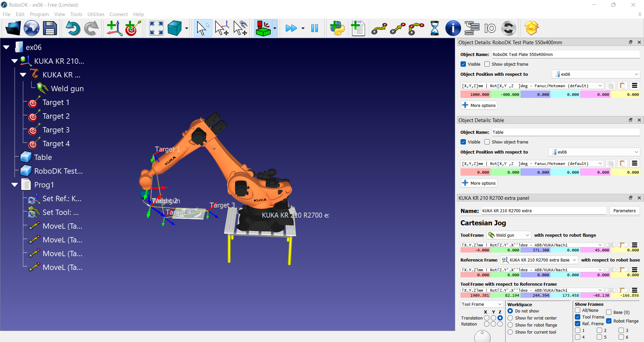
Task: Select the isometric view cube icon
Action: pyautogui.click(x=175, y=28)
